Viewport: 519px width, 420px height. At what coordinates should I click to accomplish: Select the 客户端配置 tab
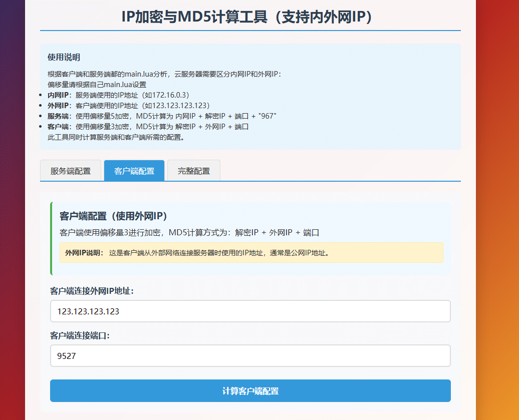(134, 171)
